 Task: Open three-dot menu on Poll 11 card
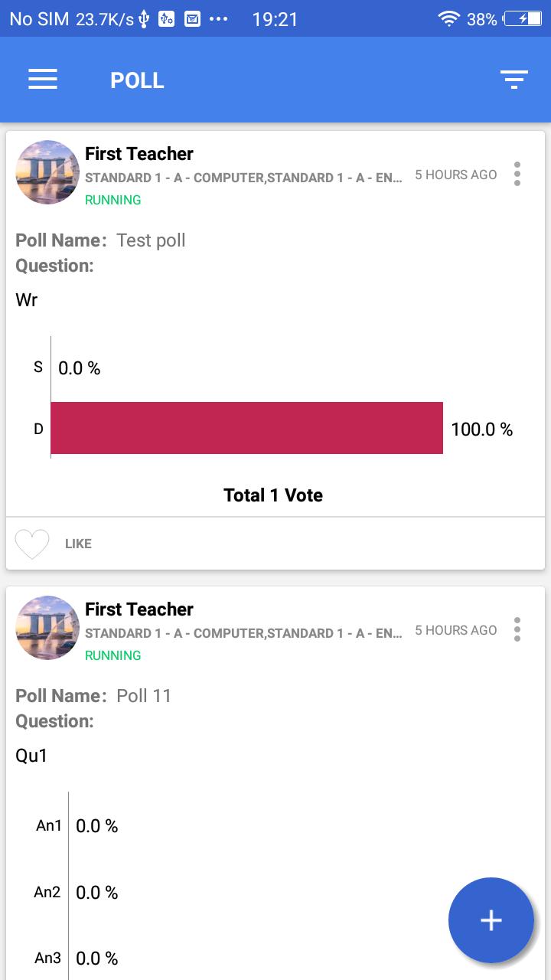point(517,629)
